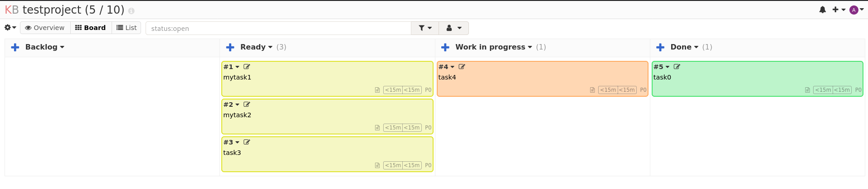Viewport: 868px width, 189px height.
Task: Click the notifications bell icon
Action: coord(823,10)
